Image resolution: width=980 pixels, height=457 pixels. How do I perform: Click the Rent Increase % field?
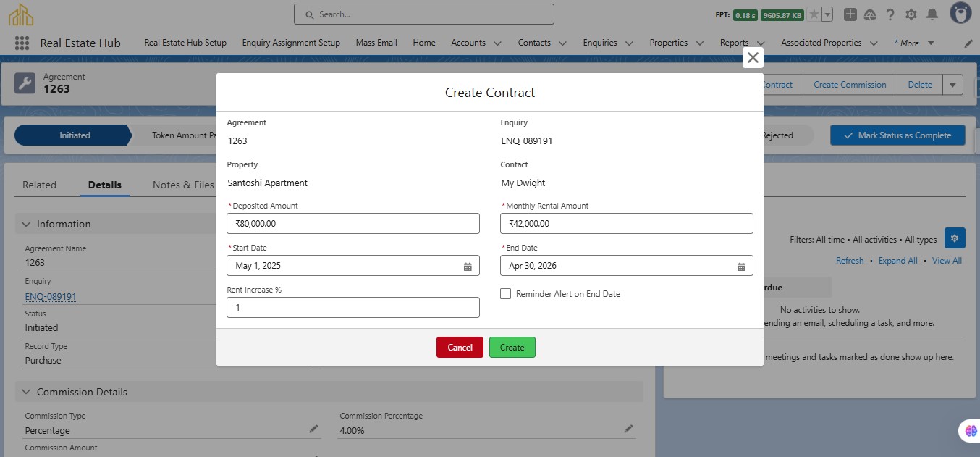[353, 308]
